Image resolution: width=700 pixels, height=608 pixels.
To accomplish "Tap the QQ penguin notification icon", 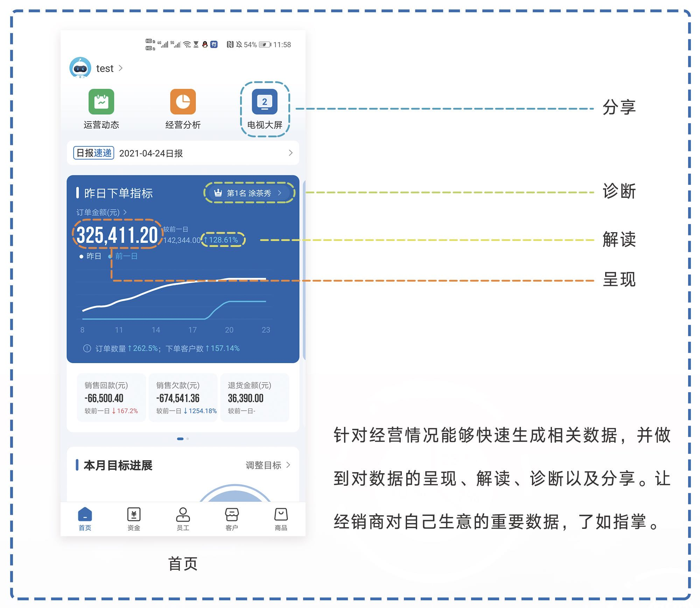I will (205, 44).
